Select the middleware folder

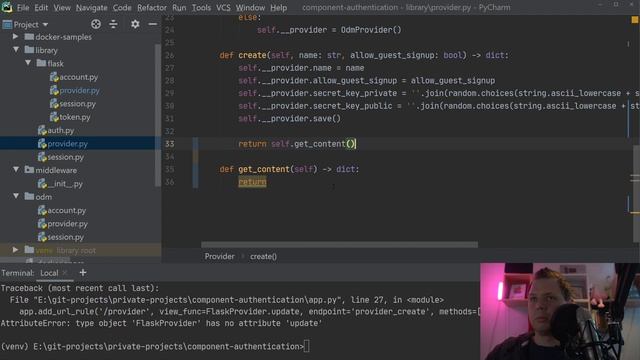point(56,170)
